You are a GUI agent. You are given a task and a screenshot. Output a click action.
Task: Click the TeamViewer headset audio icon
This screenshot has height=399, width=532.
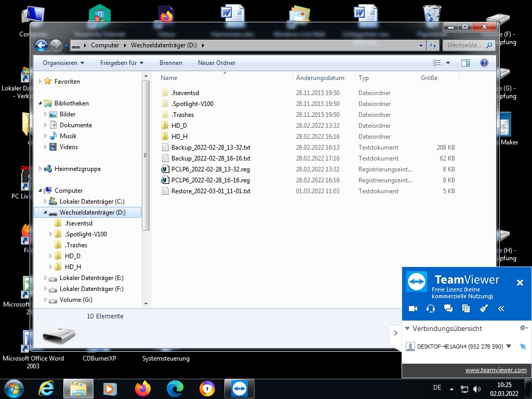coord(430,309)
